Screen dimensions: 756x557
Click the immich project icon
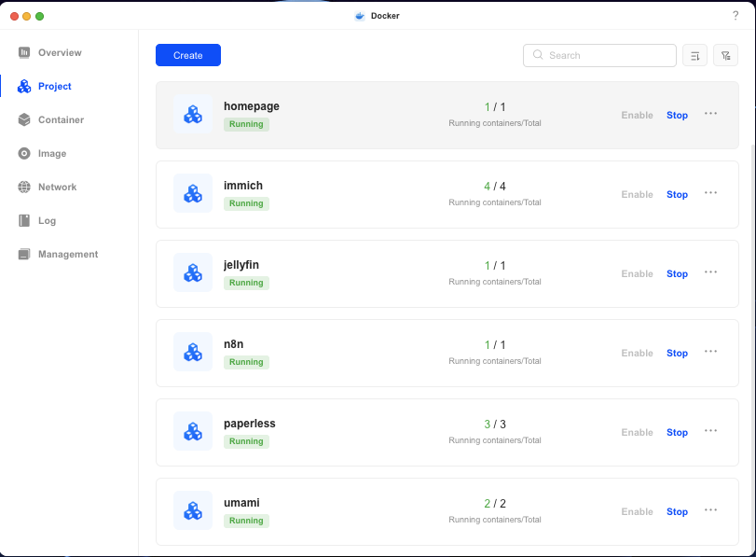pos(192,193)
